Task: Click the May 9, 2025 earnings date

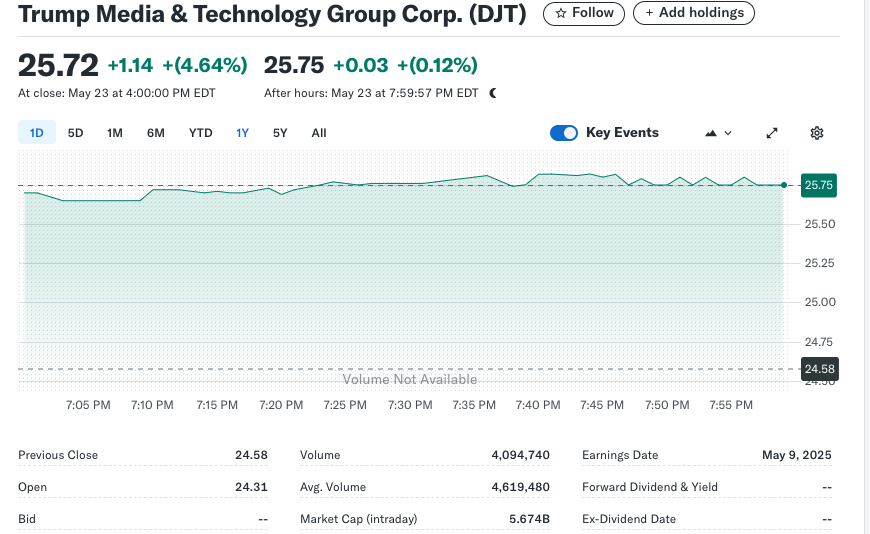Action: (797, 455)
